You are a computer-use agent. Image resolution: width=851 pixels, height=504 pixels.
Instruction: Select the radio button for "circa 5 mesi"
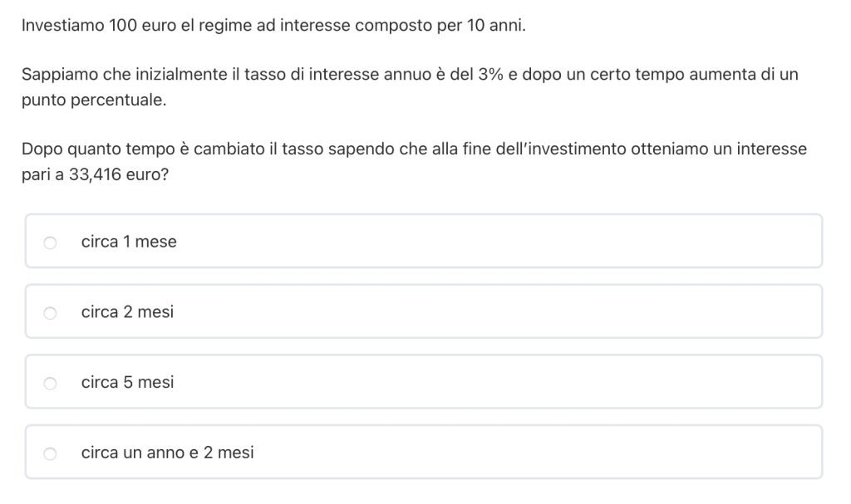tap(50, 383)
